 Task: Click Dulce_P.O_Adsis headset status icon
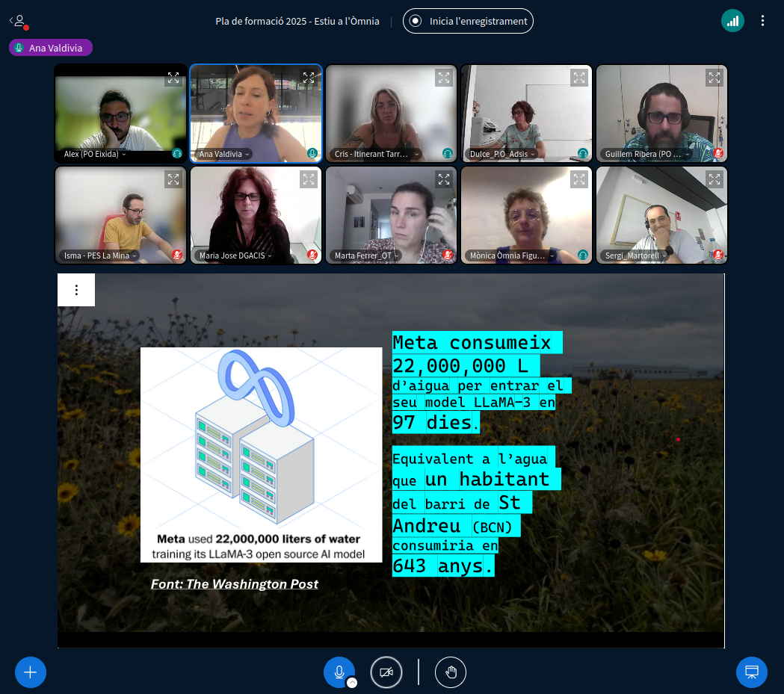pos(582,153)
